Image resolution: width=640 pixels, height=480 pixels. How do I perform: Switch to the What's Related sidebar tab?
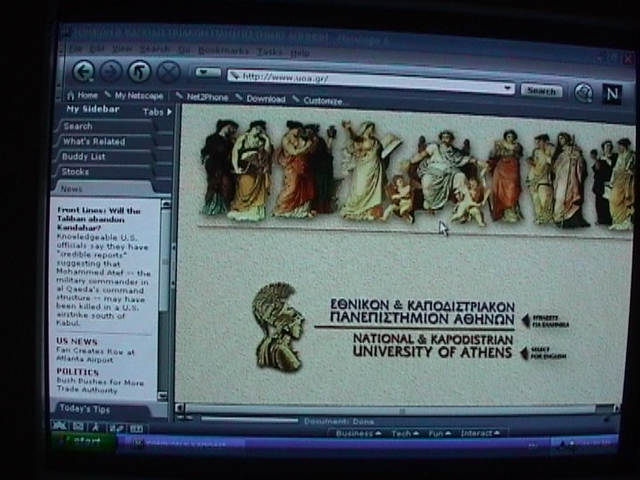105,142
